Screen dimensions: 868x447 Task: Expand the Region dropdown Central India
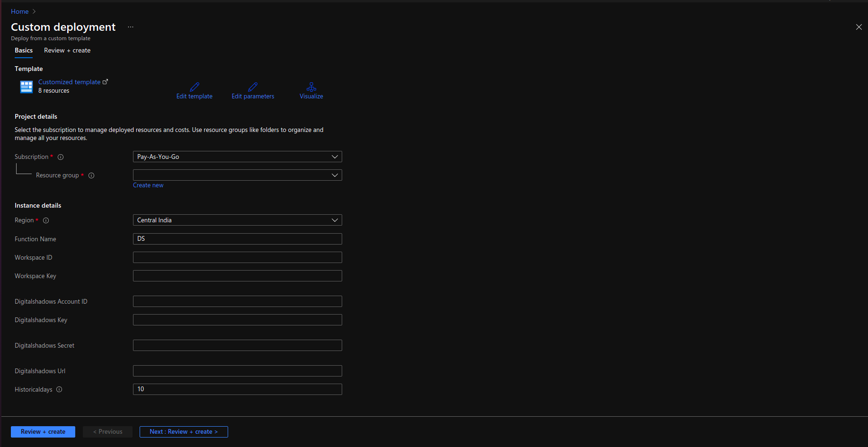(x=238, y=220)
